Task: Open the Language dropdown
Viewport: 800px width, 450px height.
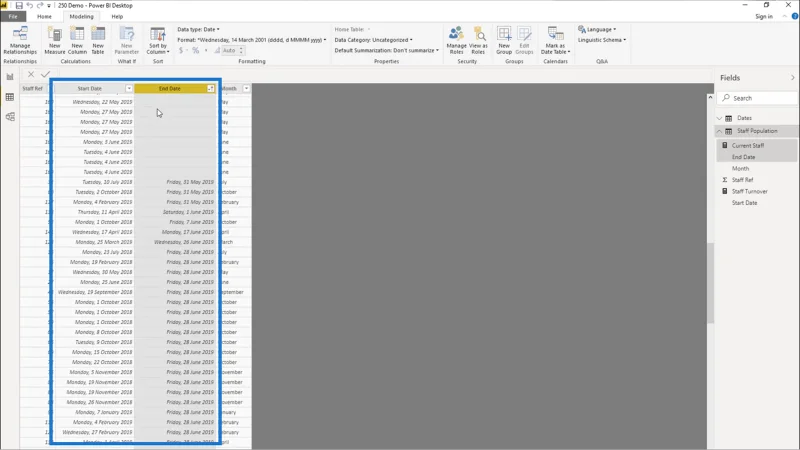Action: 597,29
